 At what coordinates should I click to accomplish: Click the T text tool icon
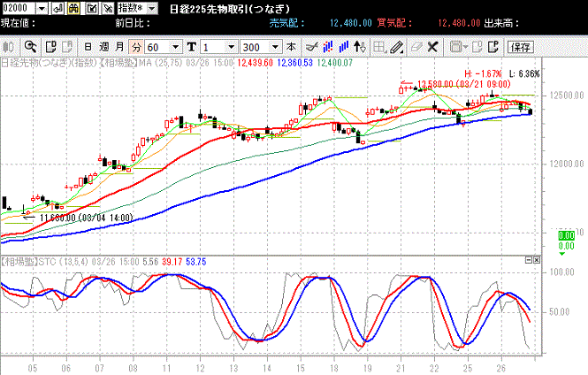pos(192,47)
